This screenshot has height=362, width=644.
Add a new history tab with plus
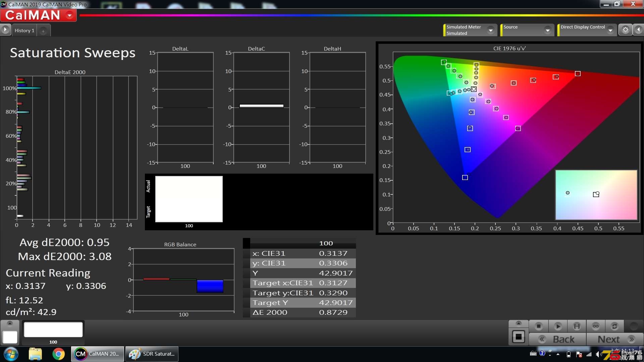click(43, 31)
